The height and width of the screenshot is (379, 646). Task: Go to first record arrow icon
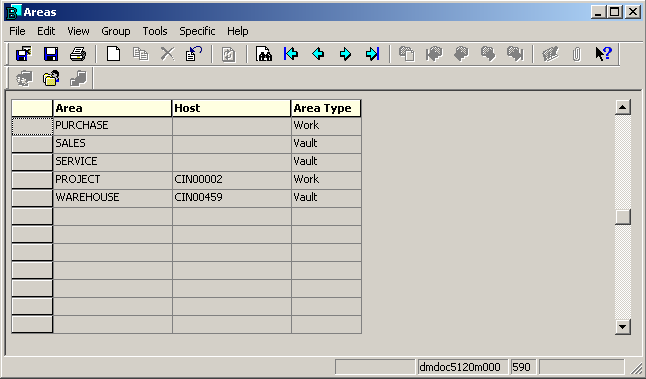[x=291, y=54]
